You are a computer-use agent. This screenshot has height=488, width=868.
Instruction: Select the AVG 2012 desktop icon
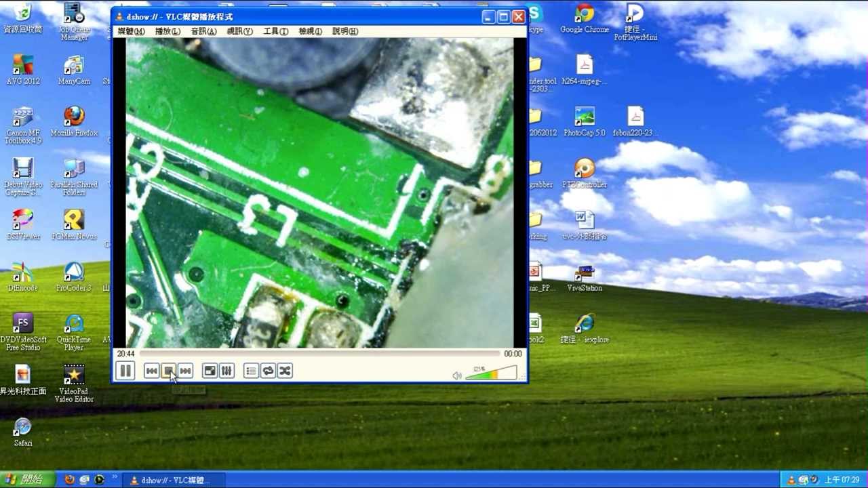click(x=23, y=70)
